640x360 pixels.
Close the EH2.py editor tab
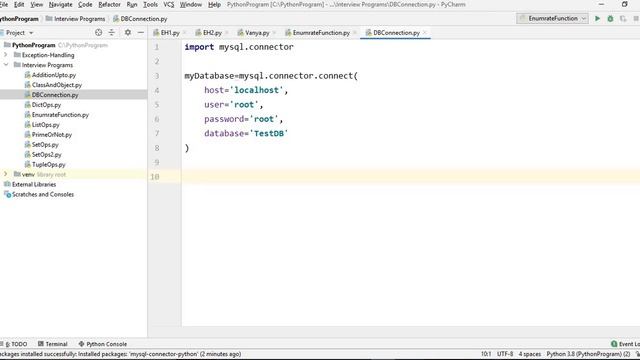pos(227,33)
